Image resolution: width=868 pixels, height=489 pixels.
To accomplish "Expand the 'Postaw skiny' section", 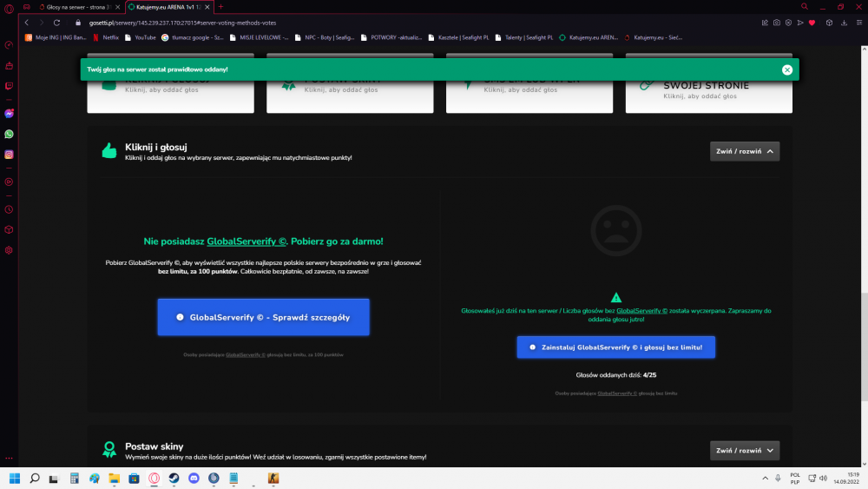I will (x=745, y=450).
